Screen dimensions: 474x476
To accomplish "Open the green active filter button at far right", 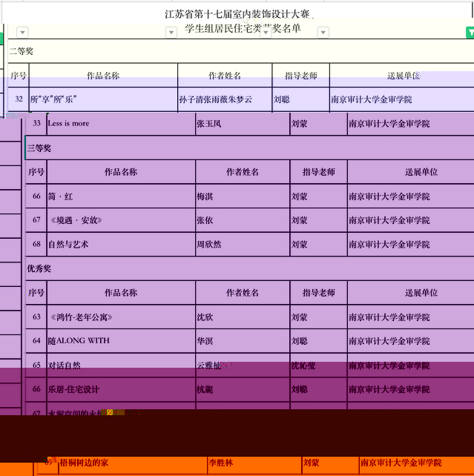I will tap(470, 33).
